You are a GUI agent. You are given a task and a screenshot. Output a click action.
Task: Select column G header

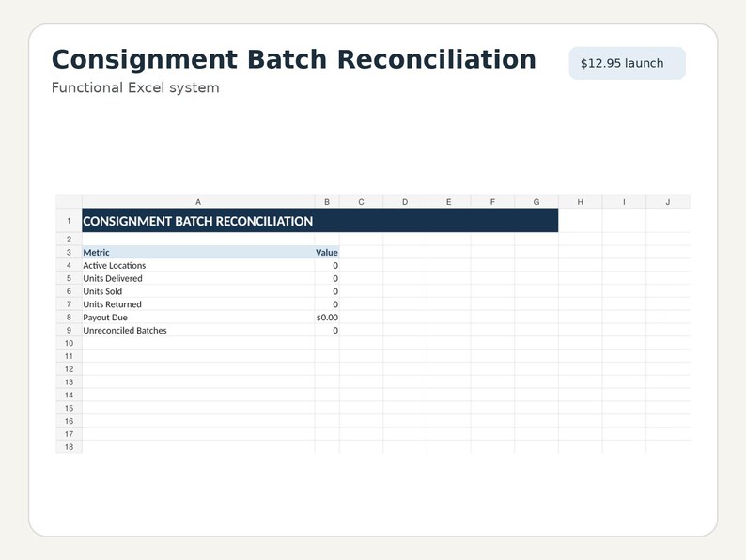coord(536,202)
